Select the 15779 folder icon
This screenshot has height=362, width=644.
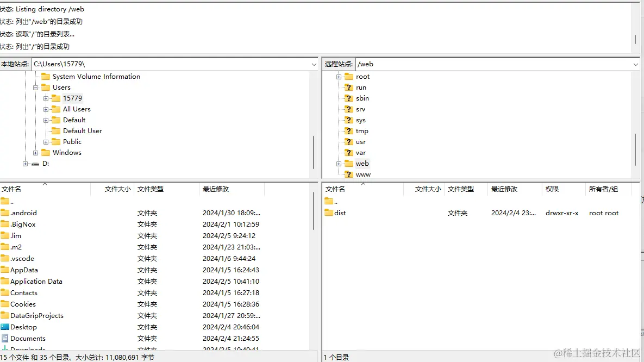[x=56, y=98]
